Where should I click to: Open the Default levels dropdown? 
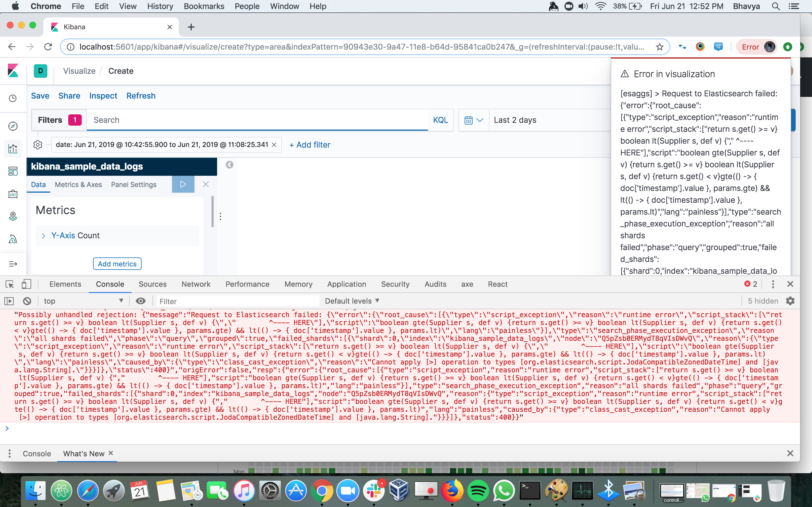click(x=351, y=301)
